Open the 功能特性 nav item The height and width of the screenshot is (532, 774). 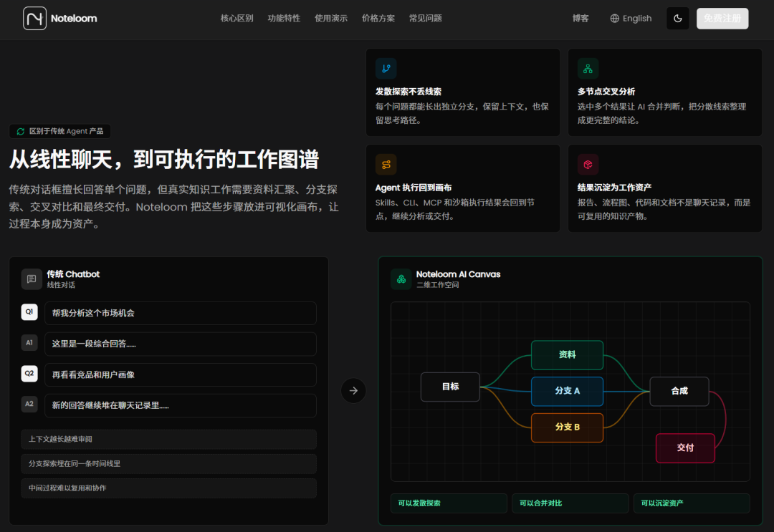(284, 18)
